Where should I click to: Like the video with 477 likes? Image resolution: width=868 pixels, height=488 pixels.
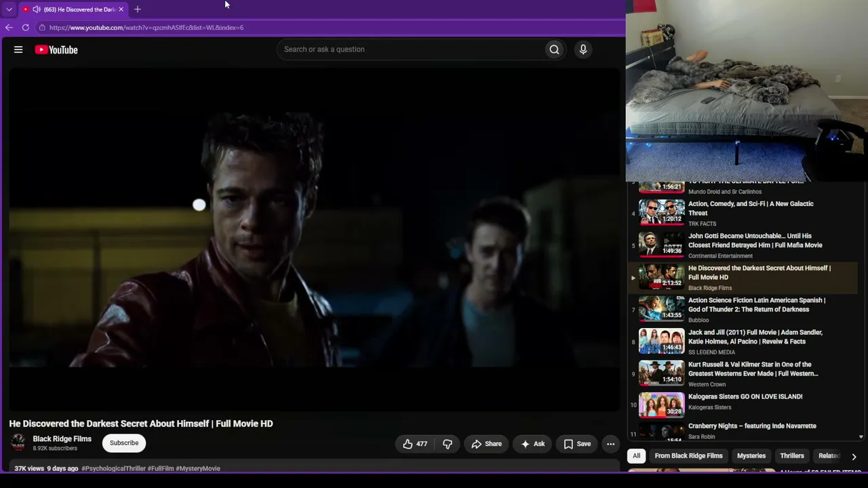coord(415,444)
